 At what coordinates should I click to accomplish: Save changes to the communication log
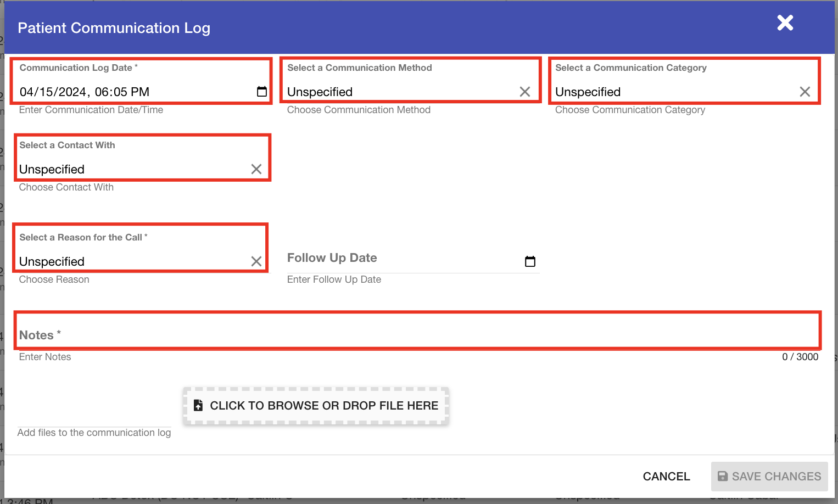tap(769, 476)
